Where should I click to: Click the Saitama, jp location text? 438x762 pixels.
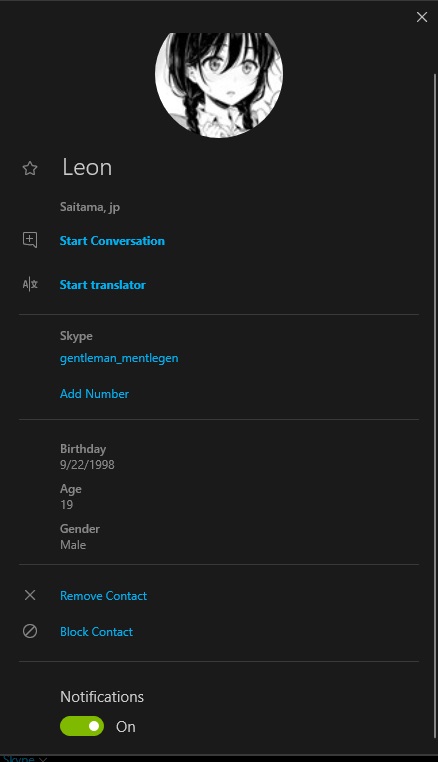tap(90, 208)
